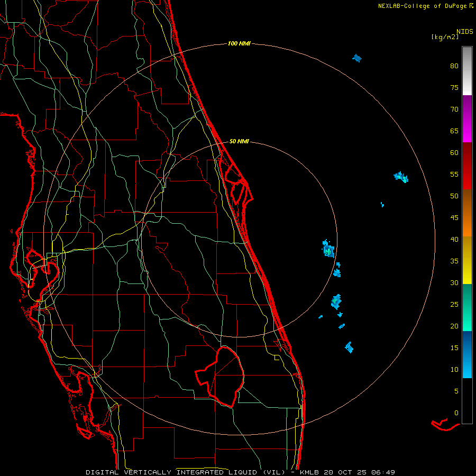Click the northernmost echo near the legend top
Viewport: 476px width, 476px height.
click(x=357, y=58)
